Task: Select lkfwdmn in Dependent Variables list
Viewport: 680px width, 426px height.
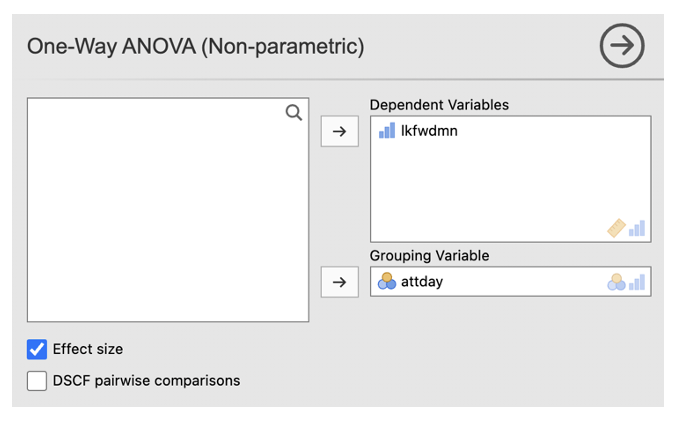Action: 429,131
